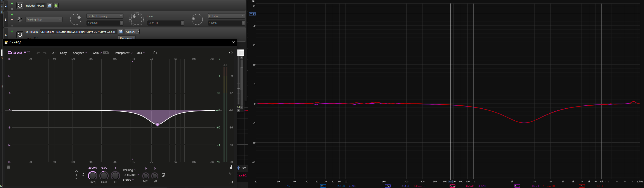The image size is (644, 188).
Task: Open preset folder icon in Crave EQ
Action: pyautogui.click(x=155, y=53)
